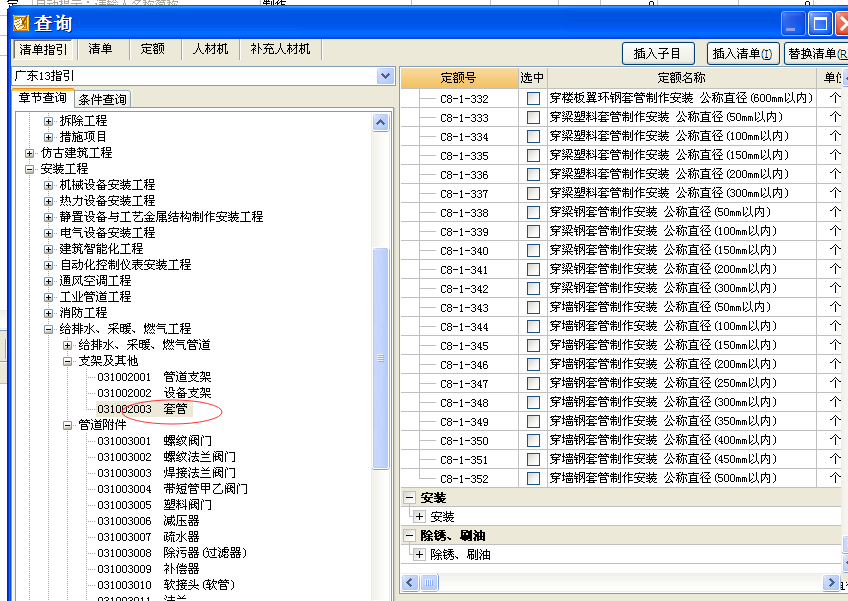Check the box for C8-1-352
The width and height of the screenshot is (848, 601).
pyautogui.click(x=533, y=479)
